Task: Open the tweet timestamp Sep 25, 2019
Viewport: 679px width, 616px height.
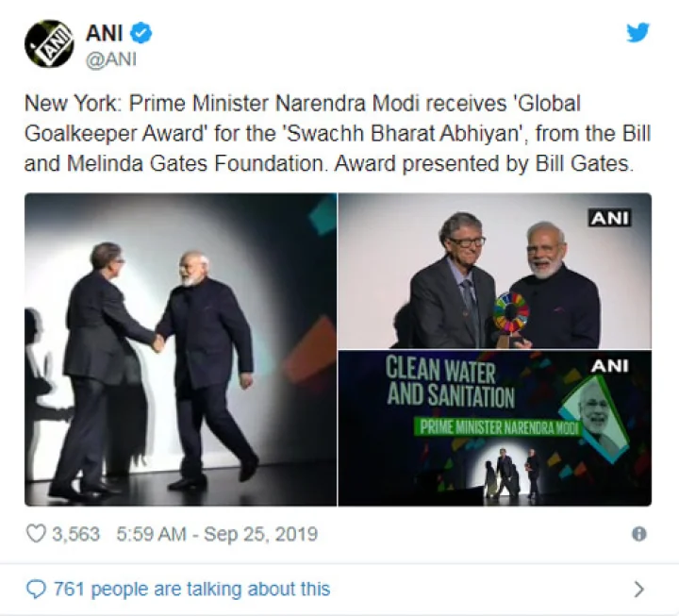Action: tap(217, 534)
